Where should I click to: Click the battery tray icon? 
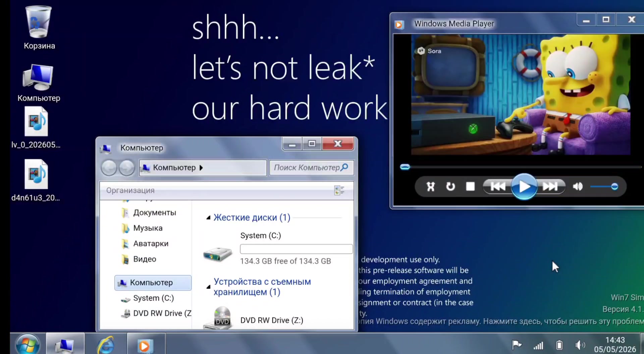click(x=559, y=345)
